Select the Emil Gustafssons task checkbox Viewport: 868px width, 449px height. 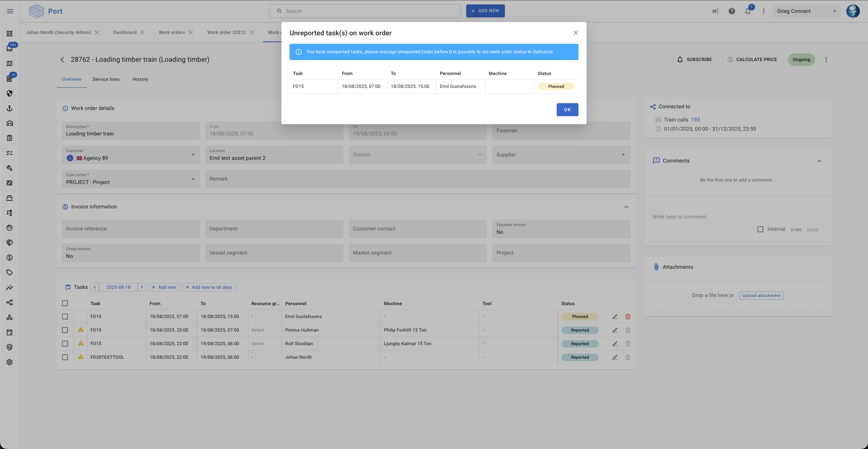[x=65, y=317]
